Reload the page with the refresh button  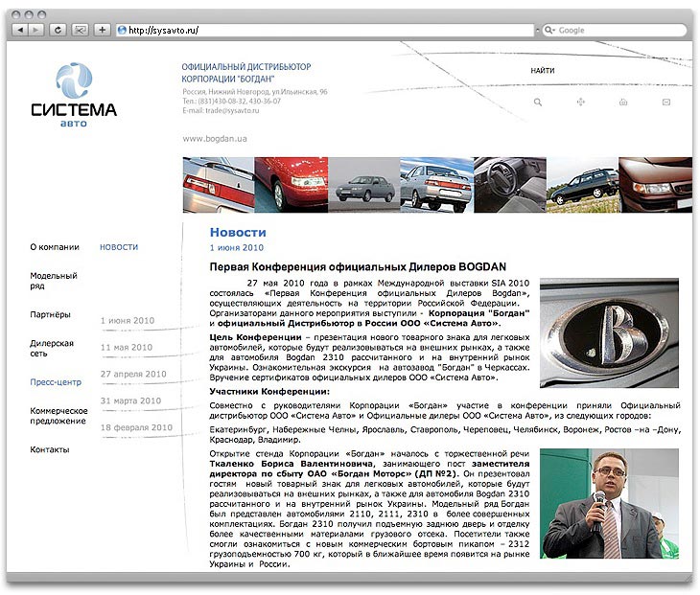click(58, 30)
